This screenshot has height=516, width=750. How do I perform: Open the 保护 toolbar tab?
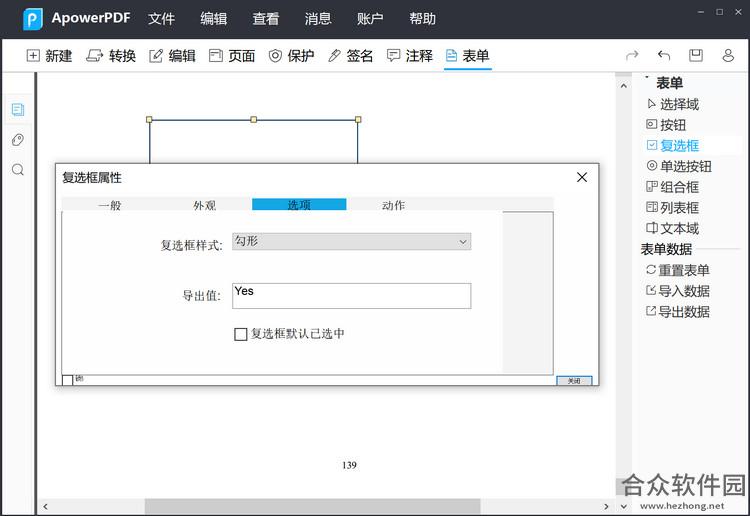pyautogui.click(x=291, y=56)
